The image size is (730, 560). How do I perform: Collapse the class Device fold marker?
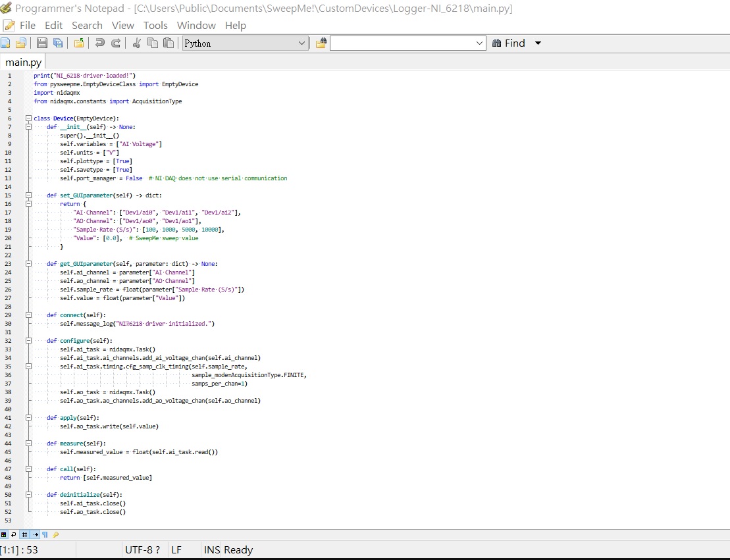point(28,118)
